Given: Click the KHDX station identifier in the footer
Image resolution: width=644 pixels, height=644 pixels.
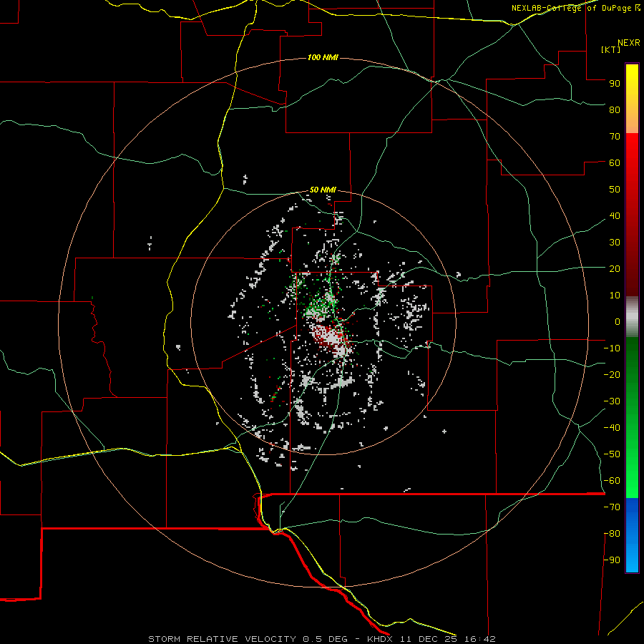Looking at the screenshot, I should 381,639.
